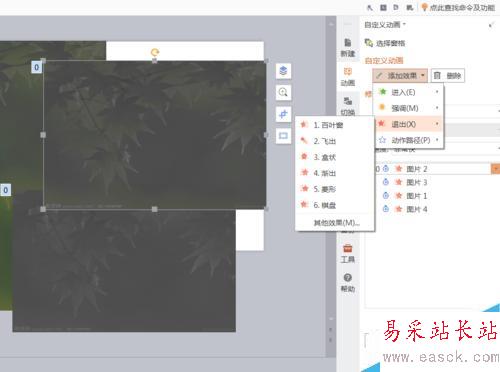Click the 选择窗格 selection pane icon
The image size is (500, 372).
368,43
